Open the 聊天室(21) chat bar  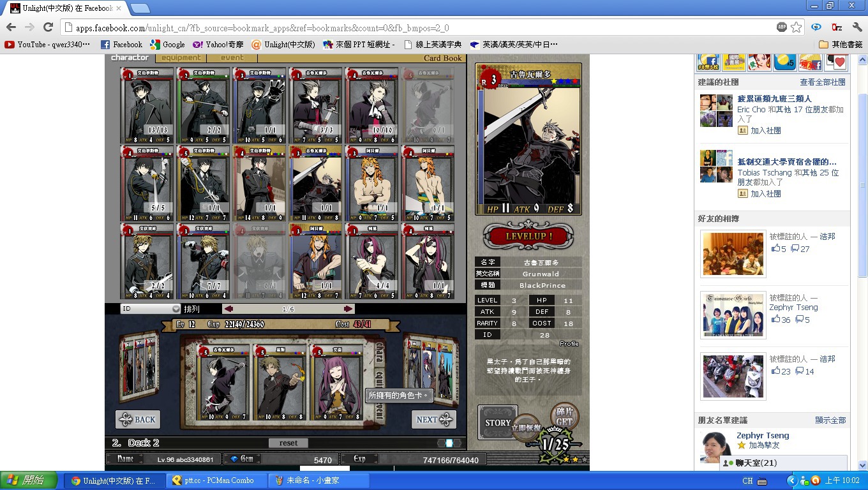coord(783,463)
